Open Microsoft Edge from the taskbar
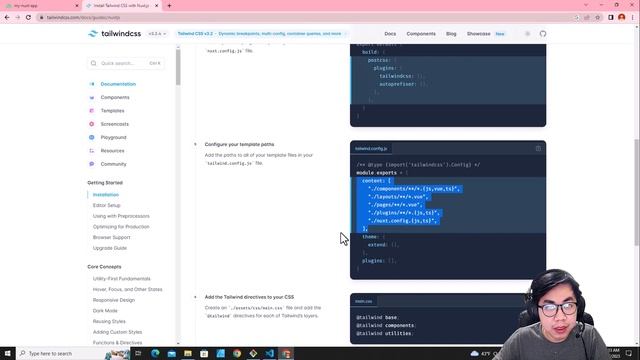The image size is (640, 360). coord(155,353)
